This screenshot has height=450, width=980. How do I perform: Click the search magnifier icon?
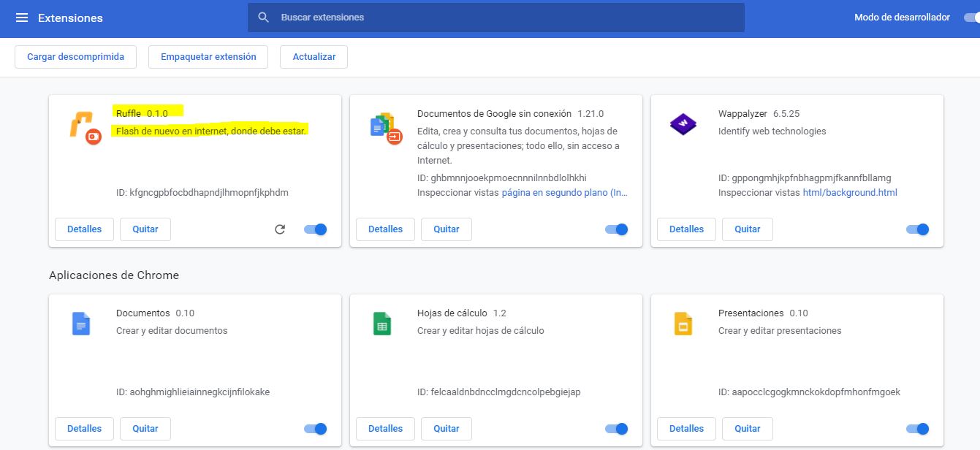[264, 18]
